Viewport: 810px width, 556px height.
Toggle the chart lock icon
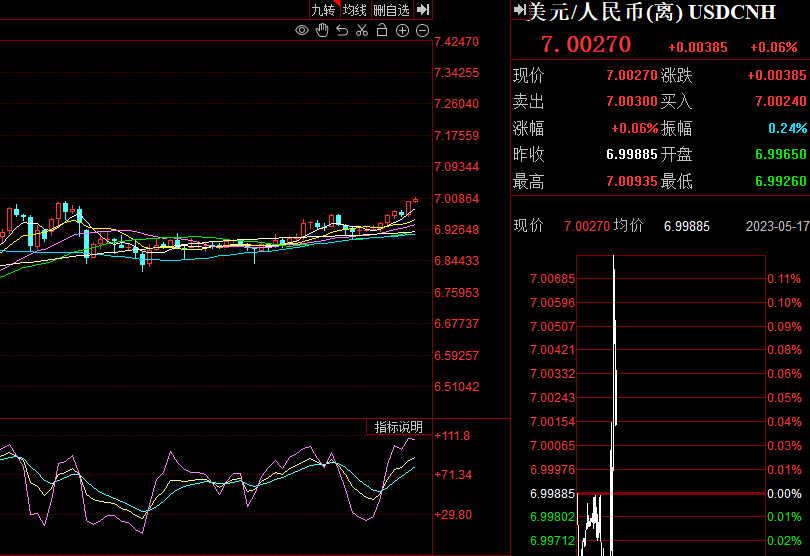382,31
